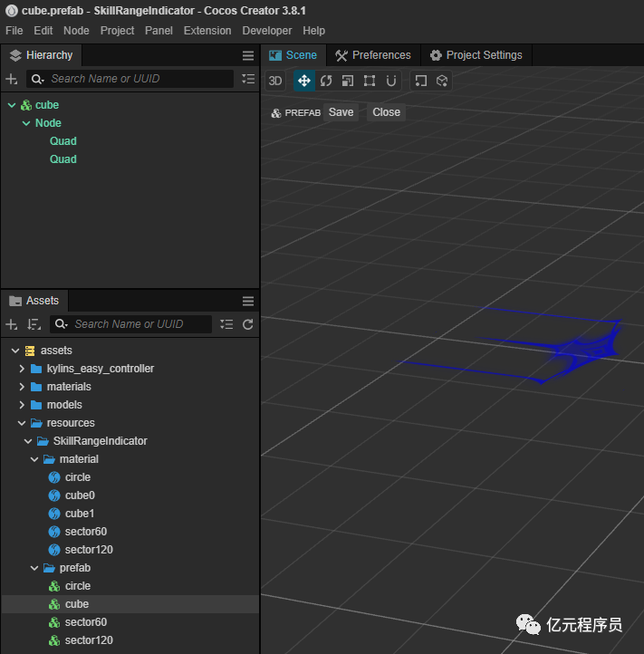Collapse the resources folder
This screenshot has width=644, height=654.
coord(22,423)
